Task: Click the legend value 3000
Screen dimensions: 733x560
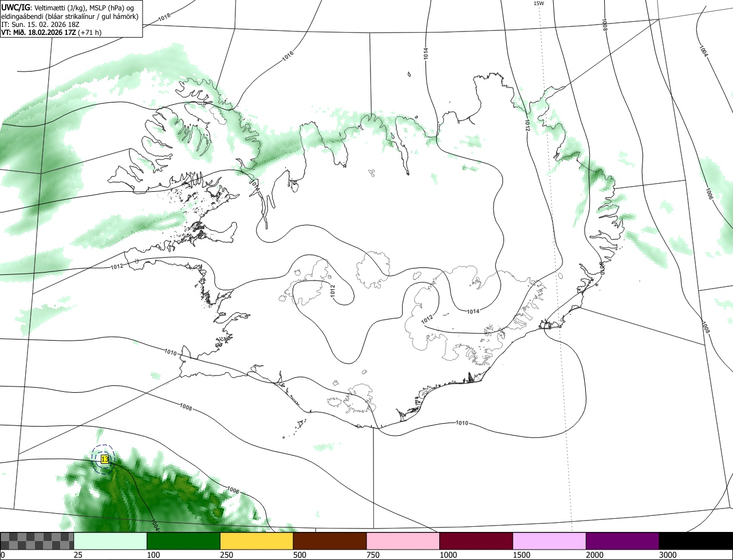Action: (x=668, y=555)
